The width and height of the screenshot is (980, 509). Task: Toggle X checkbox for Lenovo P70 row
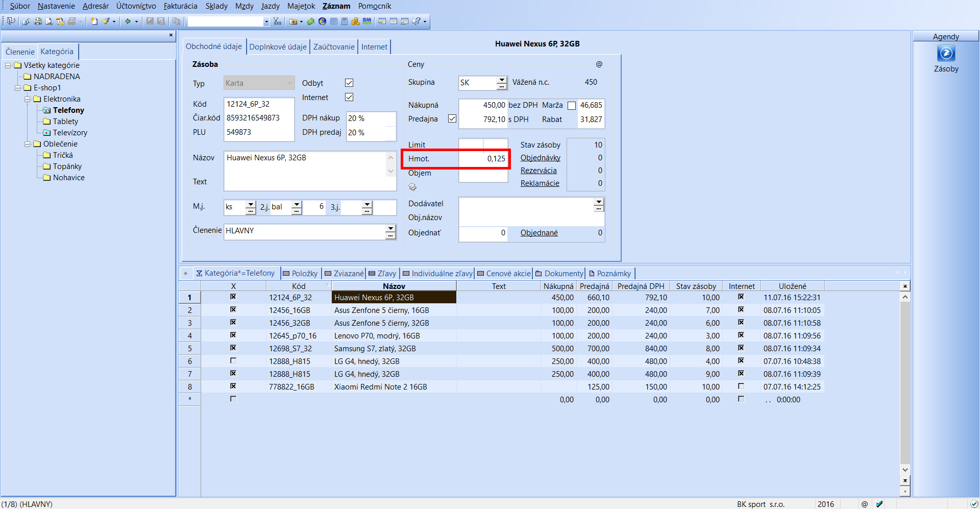[x=233, y=335]
